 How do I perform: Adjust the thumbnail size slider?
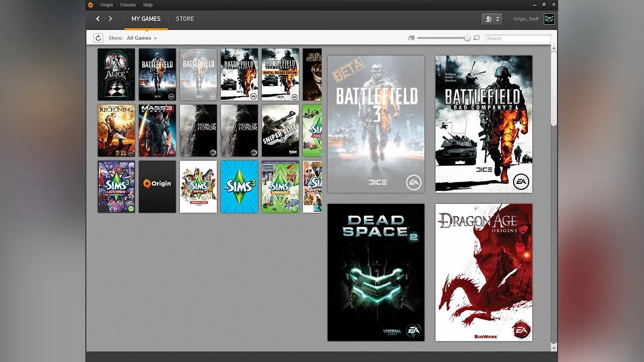467,38
